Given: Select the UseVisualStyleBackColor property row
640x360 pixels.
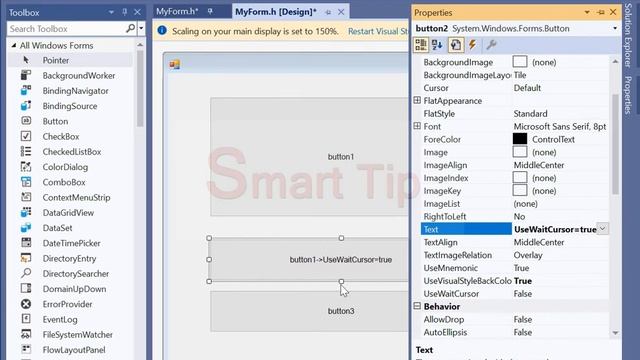Looking at the screenshot, I should coord(515,281).
